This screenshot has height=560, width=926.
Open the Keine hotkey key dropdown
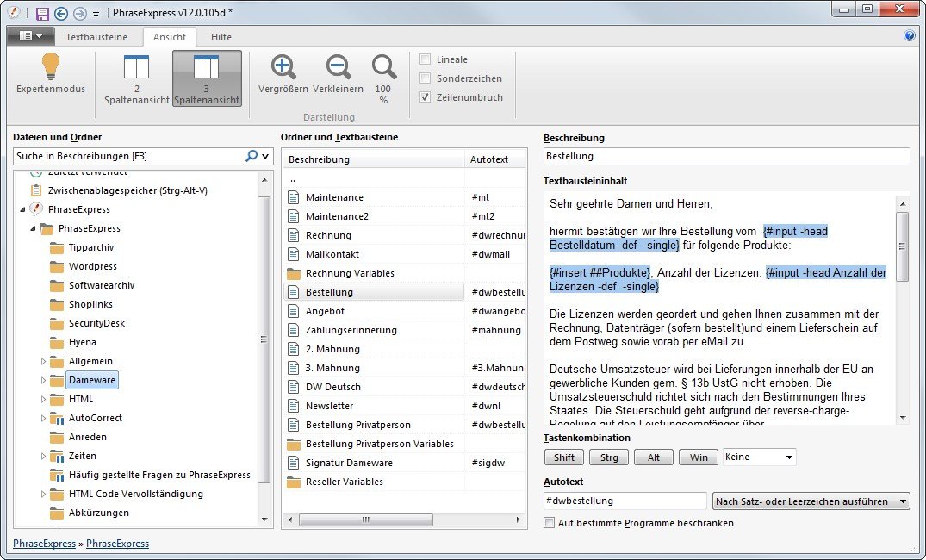[759, 457]
